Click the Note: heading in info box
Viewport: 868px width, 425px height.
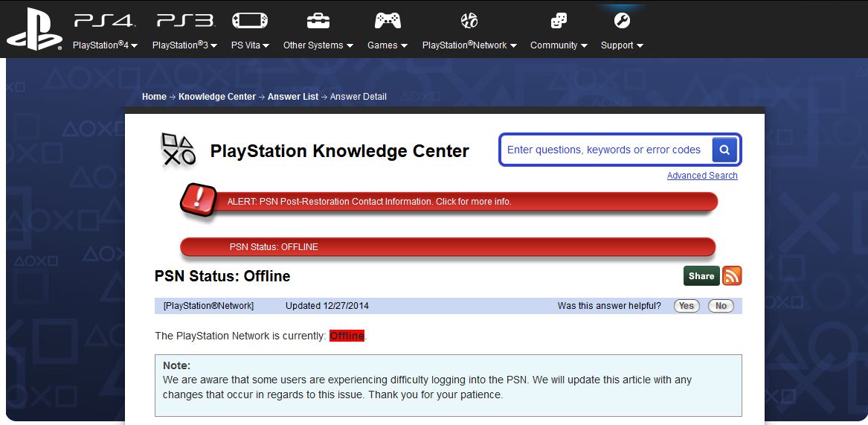176,365
